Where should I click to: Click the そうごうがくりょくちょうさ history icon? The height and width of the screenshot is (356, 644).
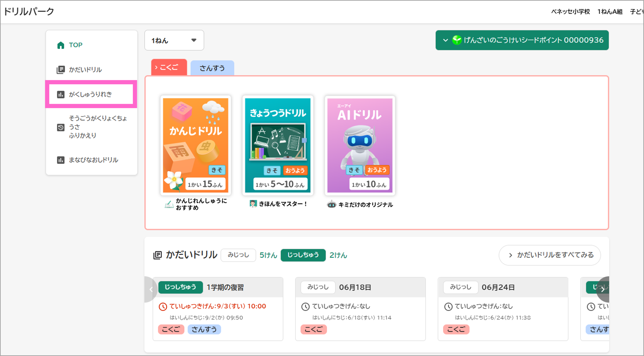tap(61, 127)
